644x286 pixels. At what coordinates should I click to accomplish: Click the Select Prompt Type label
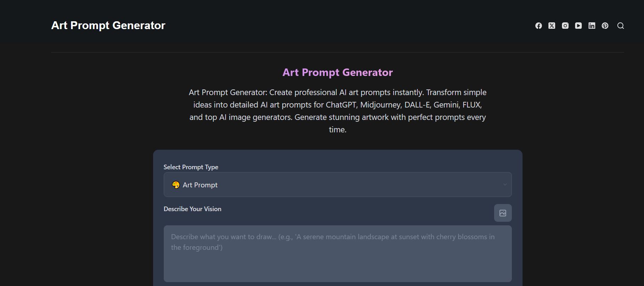tap(190, 167)
